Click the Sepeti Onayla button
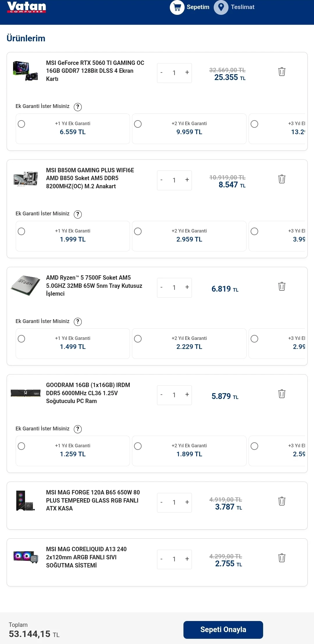The height and width of the screenshot is (644, 314). click(x=223, y=630)
